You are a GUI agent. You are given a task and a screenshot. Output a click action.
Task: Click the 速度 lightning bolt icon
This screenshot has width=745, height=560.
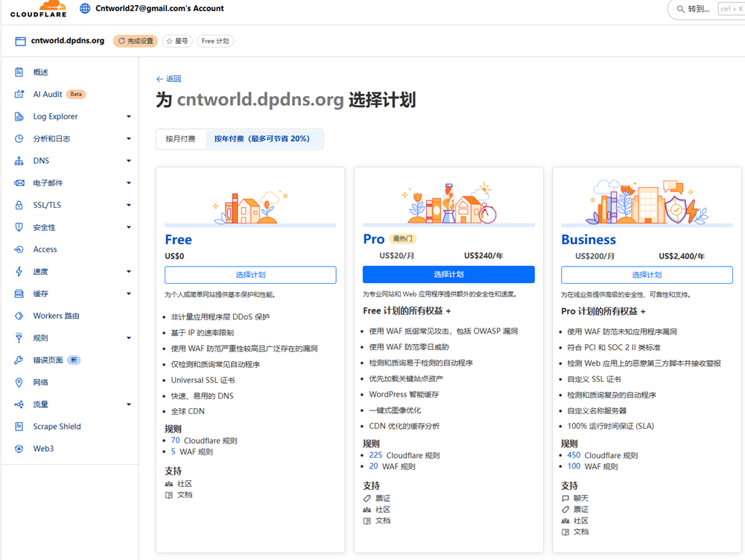19,272
